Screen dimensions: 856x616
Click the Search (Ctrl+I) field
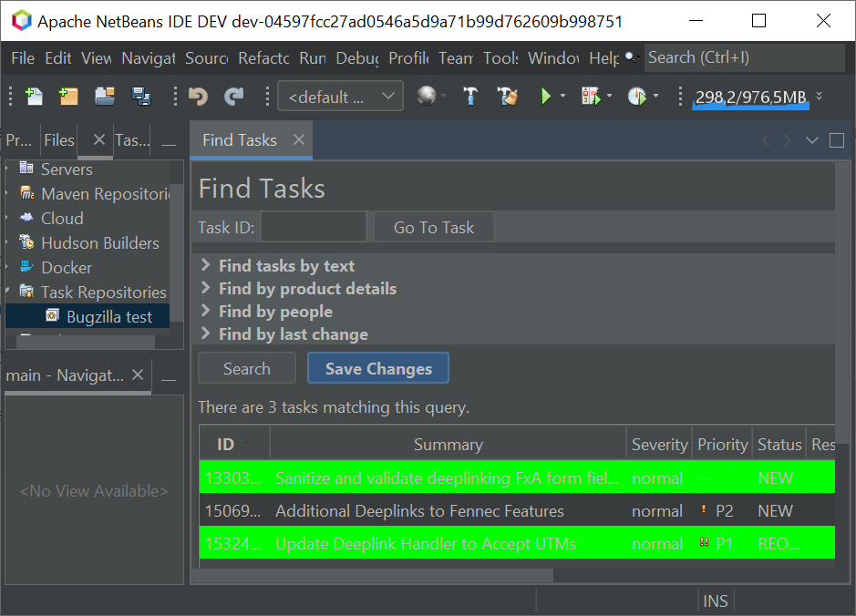click(x=744, y=57)
